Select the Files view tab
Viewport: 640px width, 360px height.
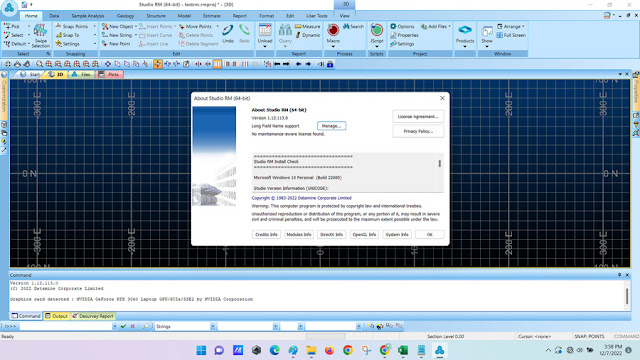(x=81, y=74)
